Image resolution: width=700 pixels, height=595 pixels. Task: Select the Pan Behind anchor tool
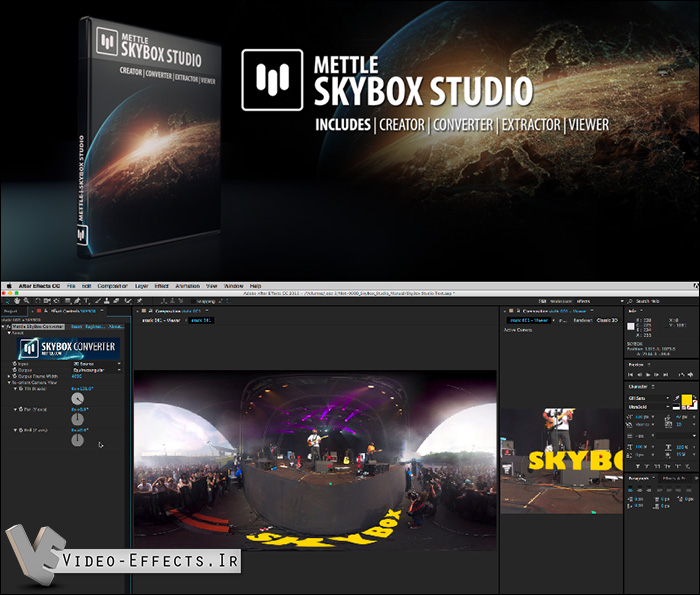[56, 301]
